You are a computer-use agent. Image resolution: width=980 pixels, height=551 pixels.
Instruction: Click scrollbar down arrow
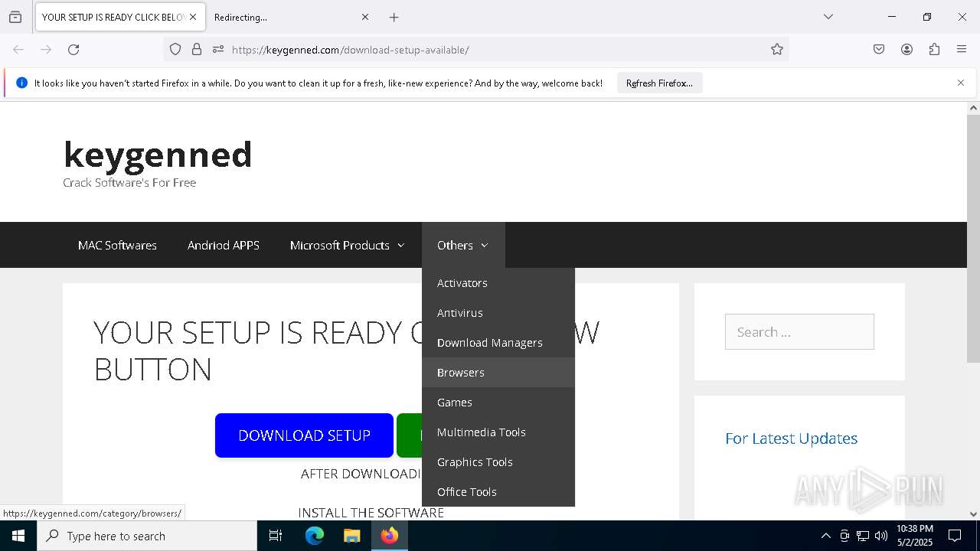click(973, 514)
